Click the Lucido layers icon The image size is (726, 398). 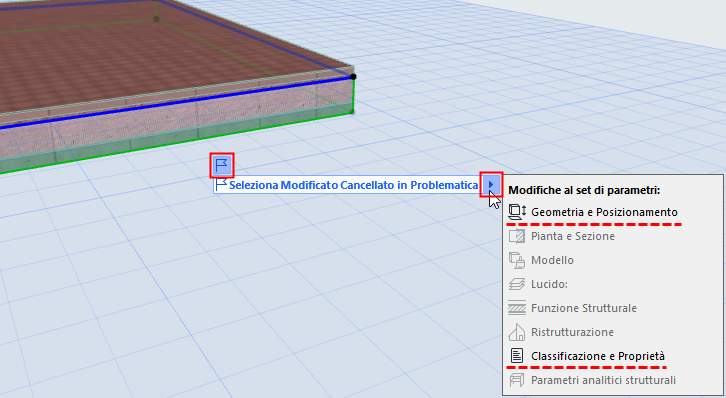(x=517, y=284)
